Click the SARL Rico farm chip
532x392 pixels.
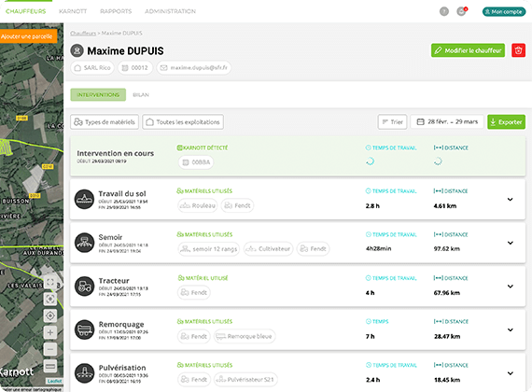tap(92, 68)
